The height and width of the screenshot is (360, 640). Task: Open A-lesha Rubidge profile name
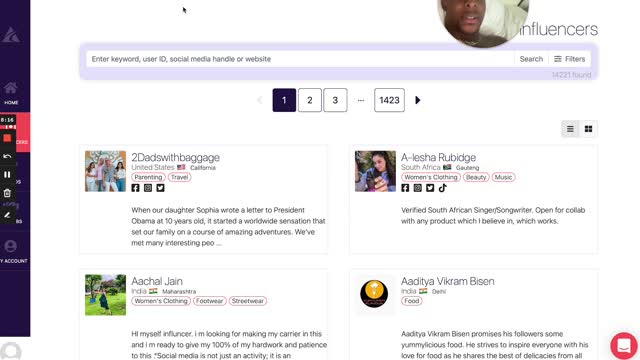(438, 157)
